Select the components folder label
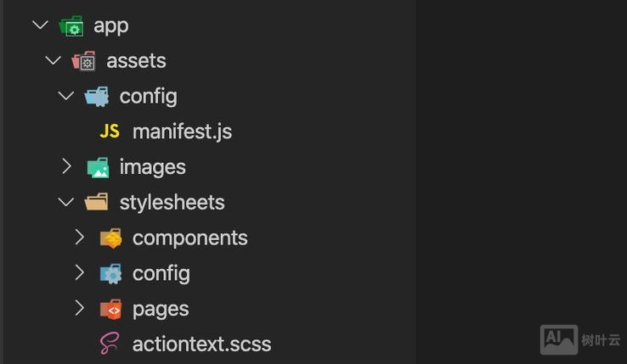The width and height of the screenshot is (627, 364). click(x=189, y=238)
